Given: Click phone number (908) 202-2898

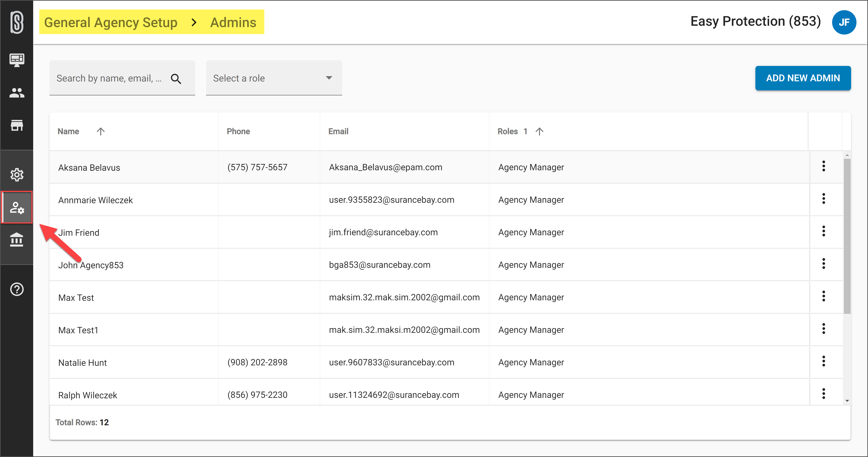Looking at the screenshot, I should [258, 363].
